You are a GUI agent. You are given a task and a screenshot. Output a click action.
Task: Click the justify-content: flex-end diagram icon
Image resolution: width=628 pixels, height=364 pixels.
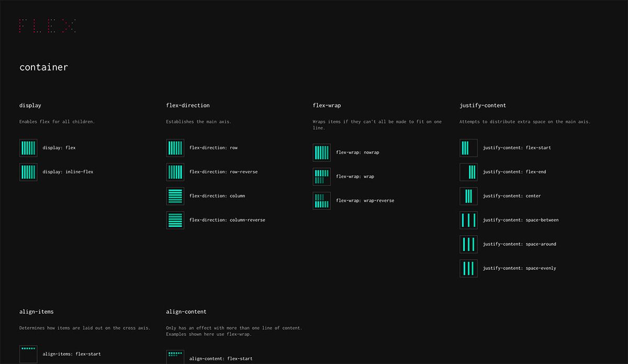(x=468, y=172)
